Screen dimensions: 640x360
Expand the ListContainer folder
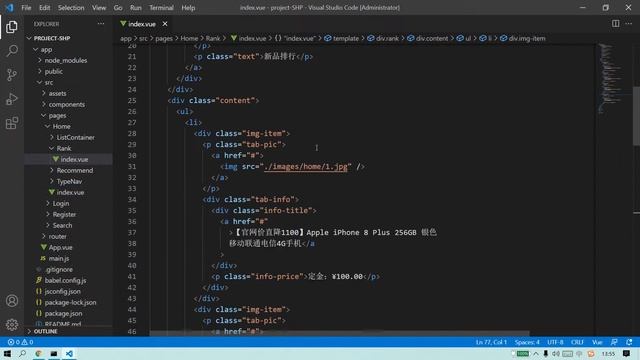[x=75, y=137]
